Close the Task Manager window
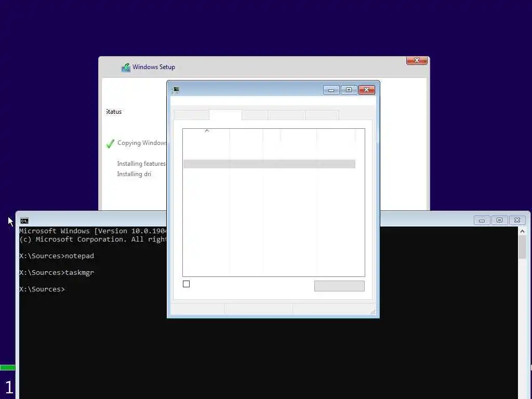The image size is (532, 399). click(366, 90)
